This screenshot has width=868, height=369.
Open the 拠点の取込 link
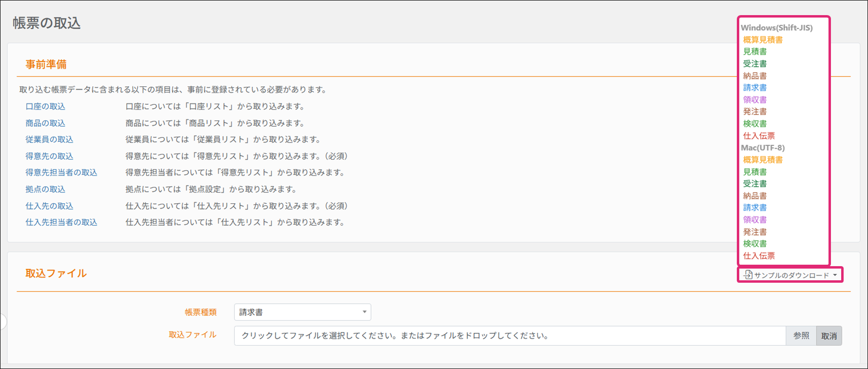click(45, 189)
